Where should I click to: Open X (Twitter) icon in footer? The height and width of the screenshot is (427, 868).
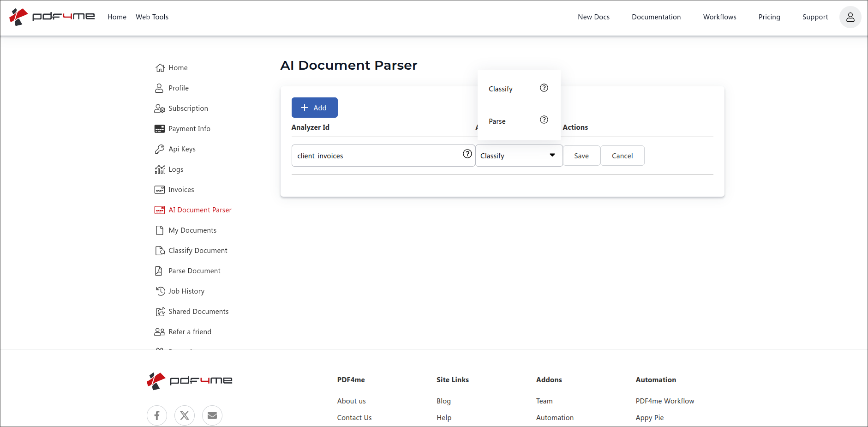coord(185,415)
